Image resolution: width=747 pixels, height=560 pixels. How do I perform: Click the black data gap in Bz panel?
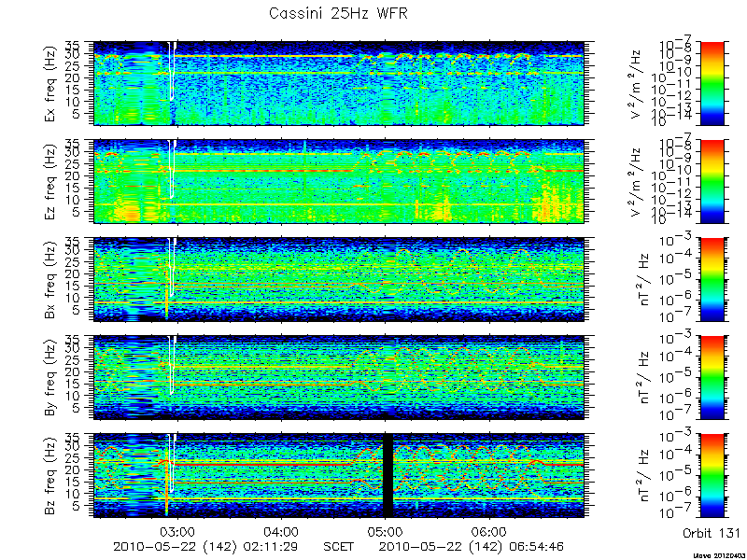coord(388,476)
